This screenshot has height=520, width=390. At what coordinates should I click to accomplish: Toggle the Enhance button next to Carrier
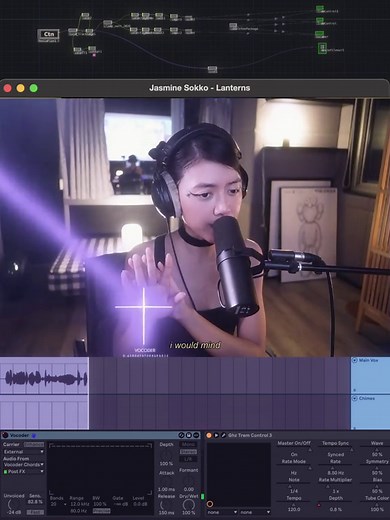click(34, 444)
